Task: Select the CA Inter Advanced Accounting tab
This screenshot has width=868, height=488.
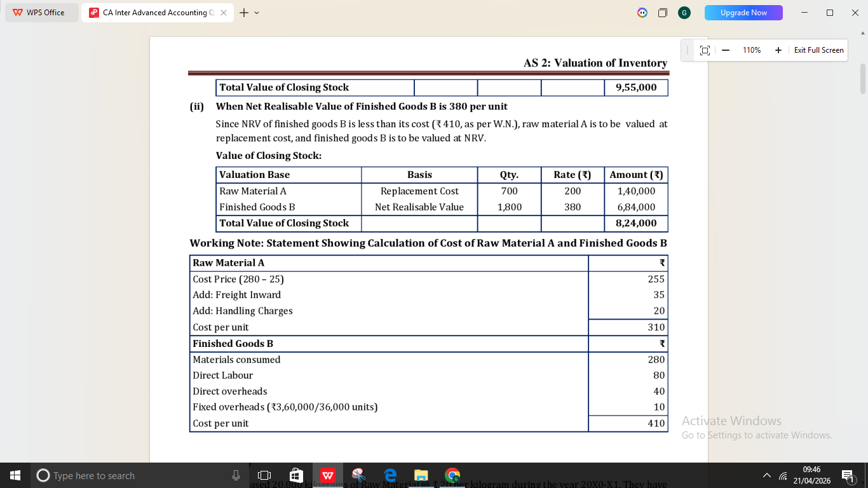Action: pos(153,13)
